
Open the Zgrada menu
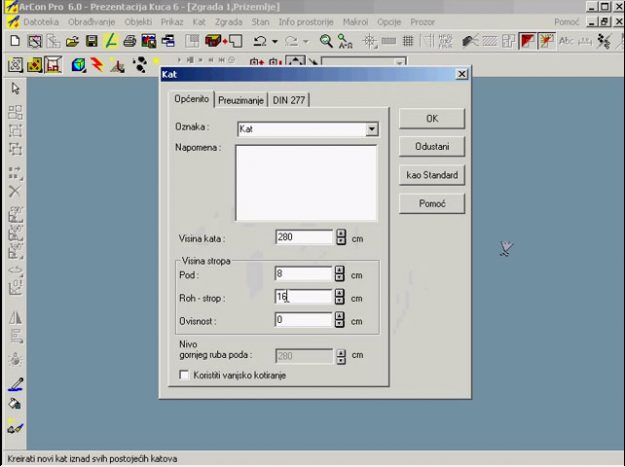[x=228, y=21]
